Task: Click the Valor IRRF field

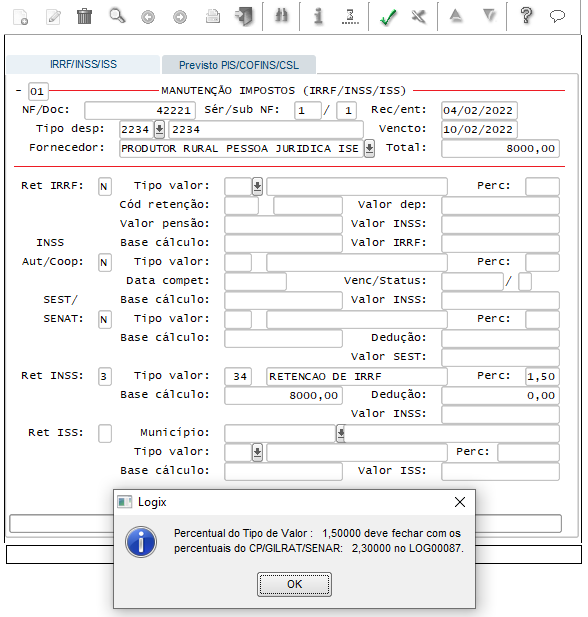Action: [500, 243]
